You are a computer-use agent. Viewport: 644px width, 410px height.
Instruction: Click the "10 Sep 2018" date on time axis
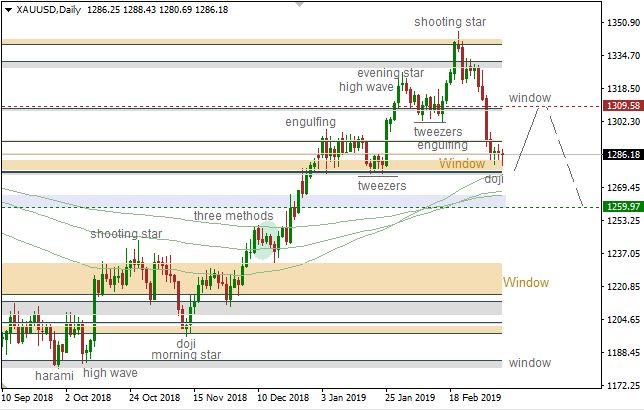29,397
